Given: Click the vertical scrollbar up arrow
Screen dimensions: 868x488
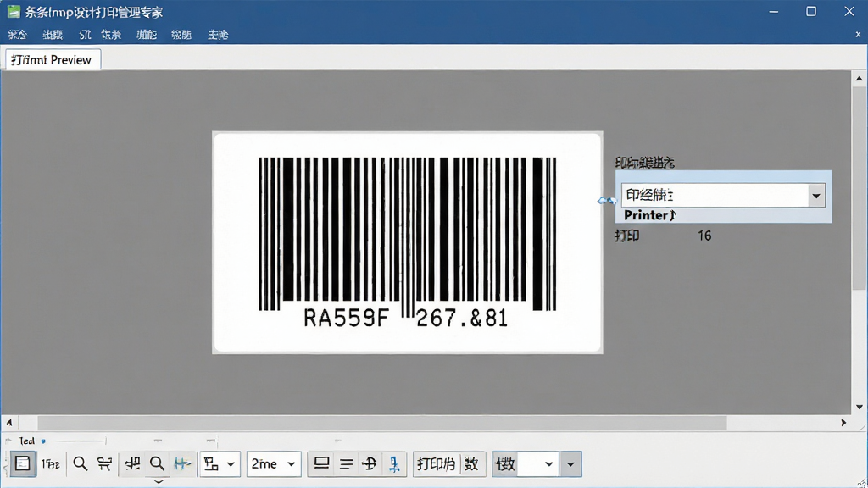Looking at the screenshot, I should [x=859, y=79].
